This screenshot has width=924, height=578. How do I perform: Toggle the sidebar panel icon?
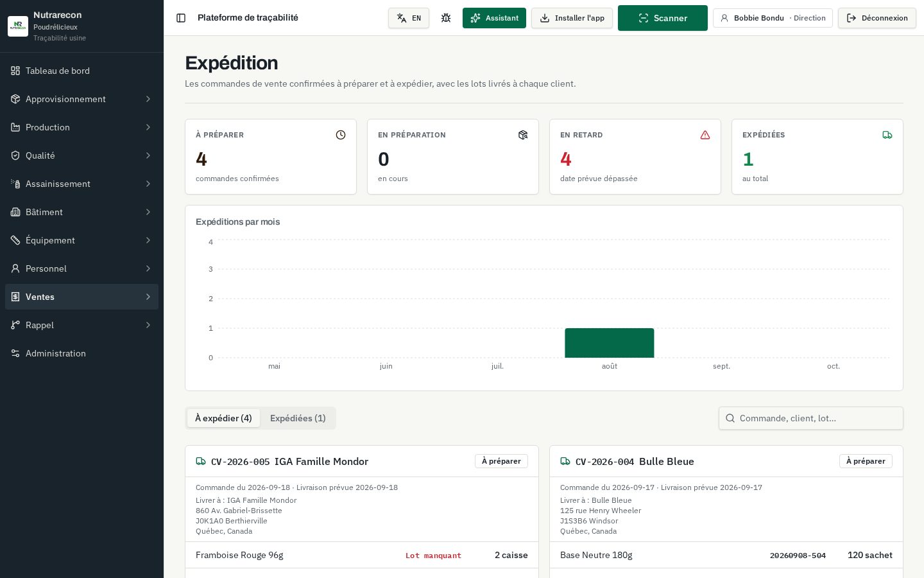click(x=181, y=18)
